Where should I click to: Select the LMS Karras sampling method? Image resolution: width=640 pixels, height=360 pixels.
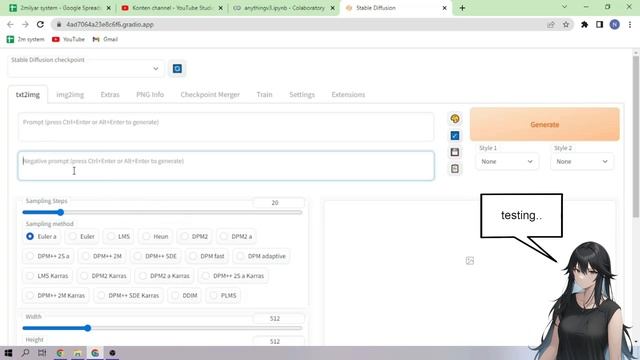point(48,276)
